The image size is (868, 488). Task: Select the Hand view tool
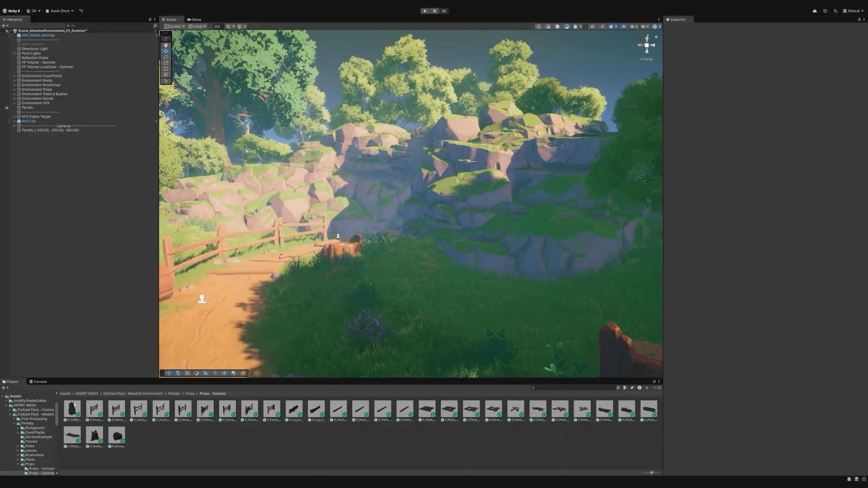click(x=166, y=45)
